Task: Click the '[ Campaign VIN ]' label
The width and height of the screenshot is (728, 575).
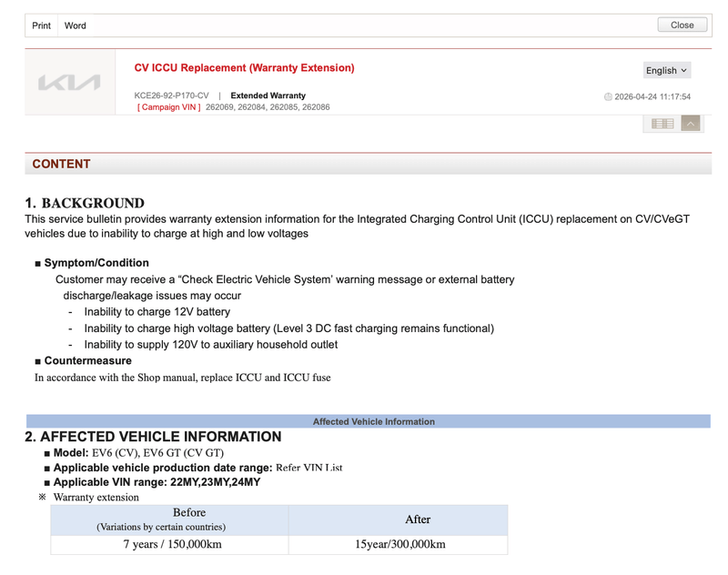Action: coord(169,107)
